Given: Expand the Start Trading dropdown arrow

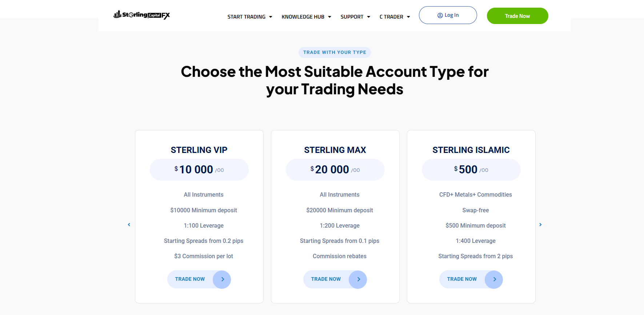Looking at the screenshot, I should [271, 17].
